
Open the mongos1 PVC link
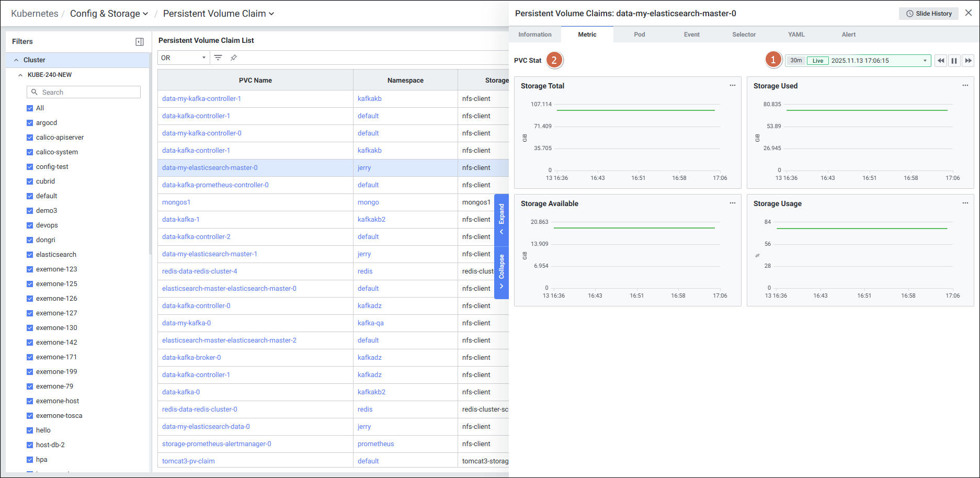(x=176, y=202)
